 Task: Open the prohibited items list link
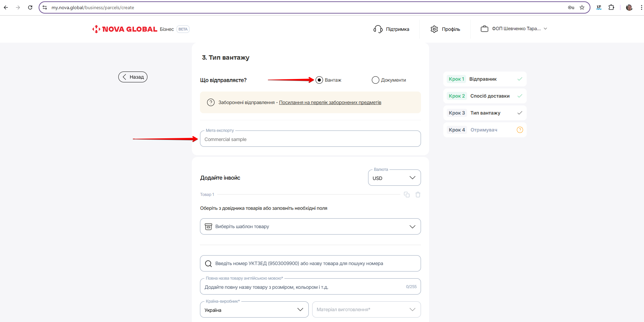(x=330, y=102)
